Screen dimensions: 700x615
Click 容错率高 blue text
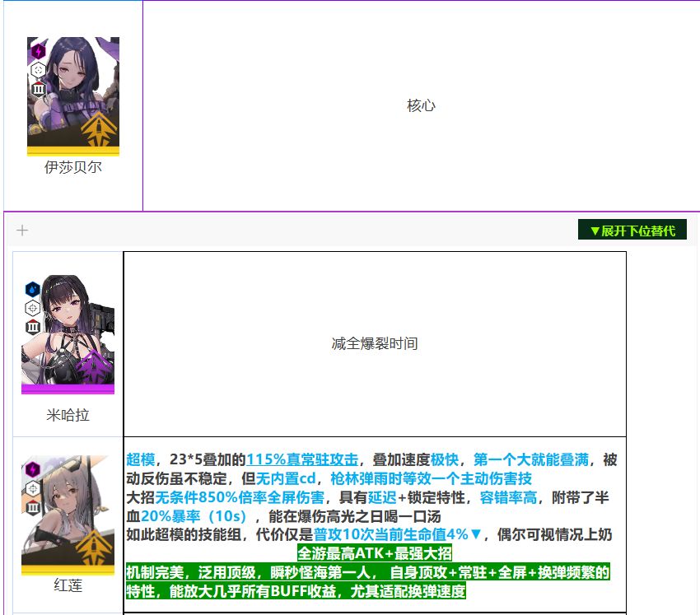coord(508,497)
